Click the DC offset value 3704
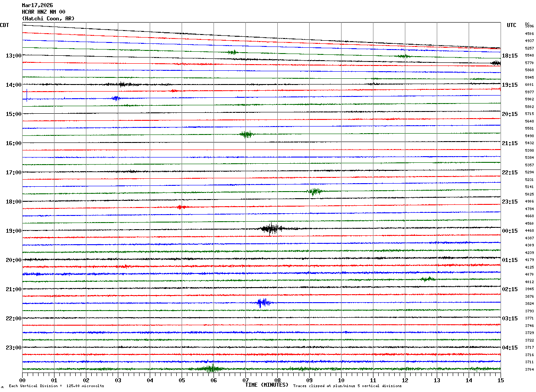 [529, 369]
